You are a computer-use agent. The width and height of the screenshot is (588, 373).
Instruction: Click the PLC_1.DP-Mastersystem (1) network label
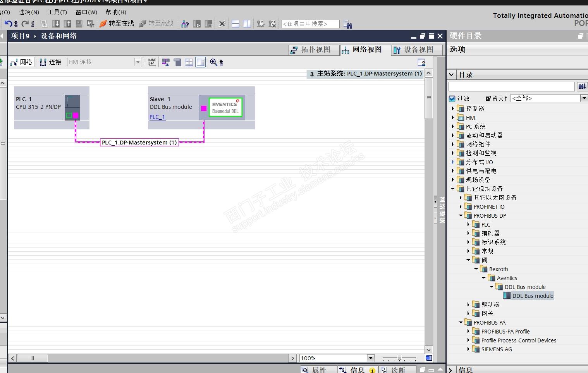tap(139, 143)
